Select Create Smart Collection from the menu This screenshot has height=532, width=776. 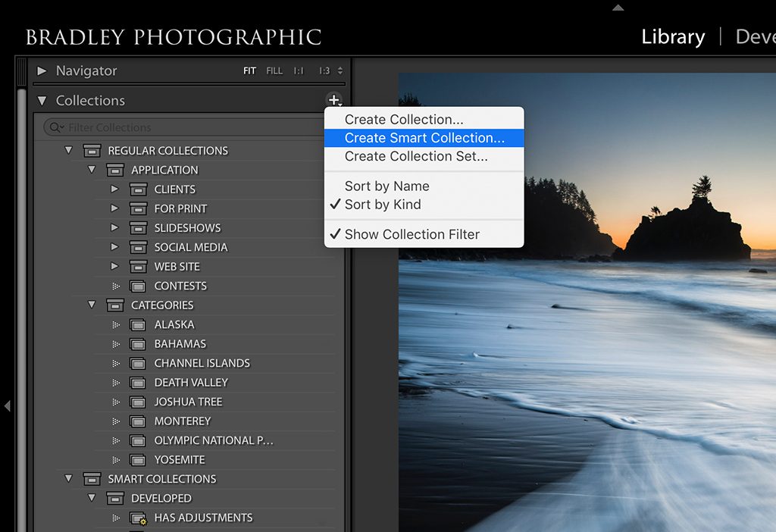pyautogui.click(x=424, y=136)
